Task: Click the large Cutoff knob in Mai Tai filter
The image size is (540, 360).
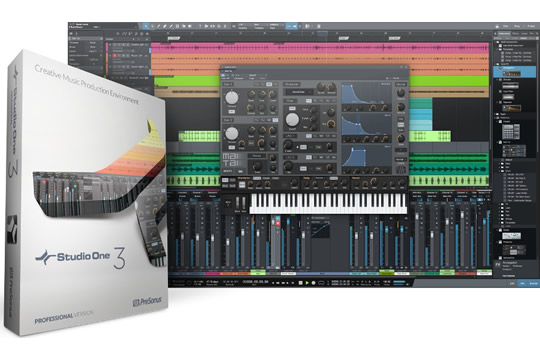Action: (292, 120)
